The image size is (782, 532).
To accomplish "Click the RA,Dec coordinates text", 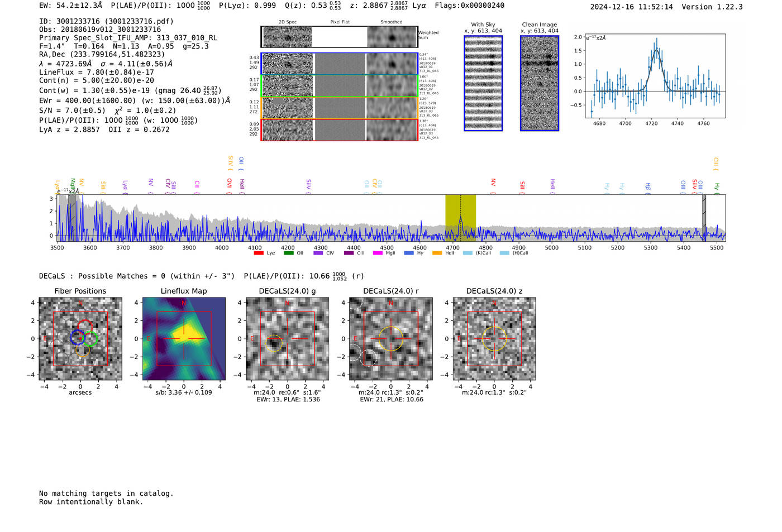I will [x=102, y=55].
